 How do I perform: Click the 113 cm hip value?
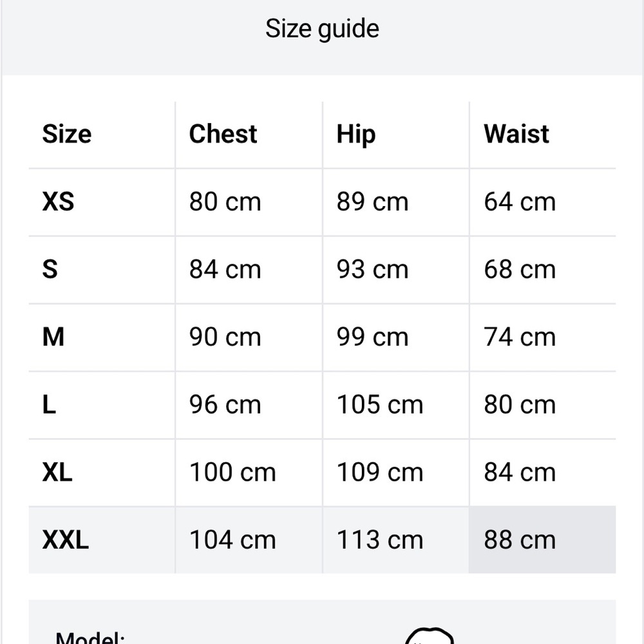click(x=380, y=540)
